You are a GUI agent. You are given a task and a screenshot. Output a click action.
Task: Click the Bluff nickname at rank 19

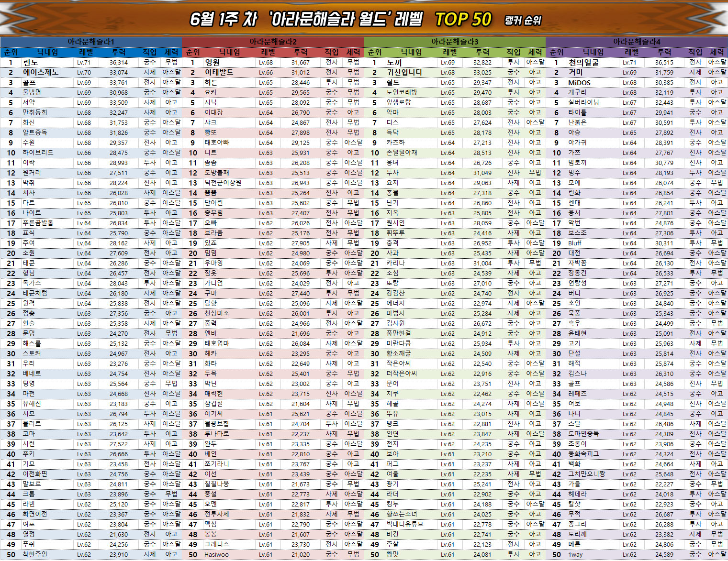[x=575, y=243]
